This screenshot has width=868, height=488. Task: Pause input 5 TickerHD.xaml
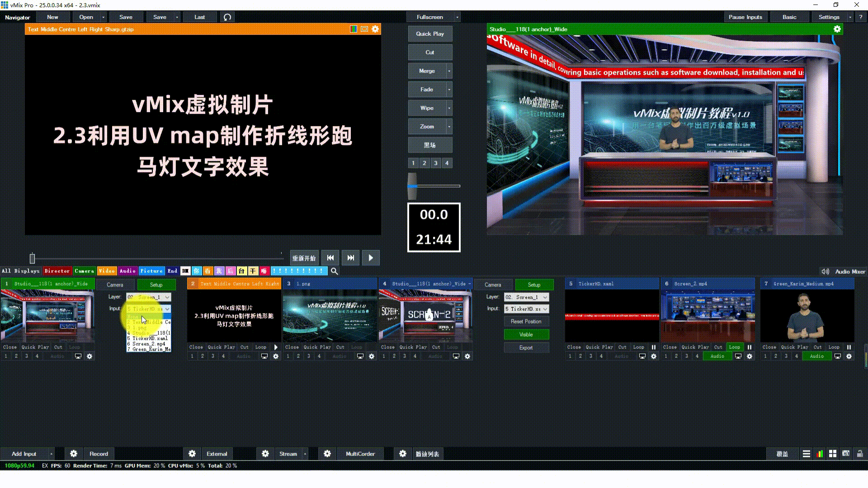click(654, 347)
